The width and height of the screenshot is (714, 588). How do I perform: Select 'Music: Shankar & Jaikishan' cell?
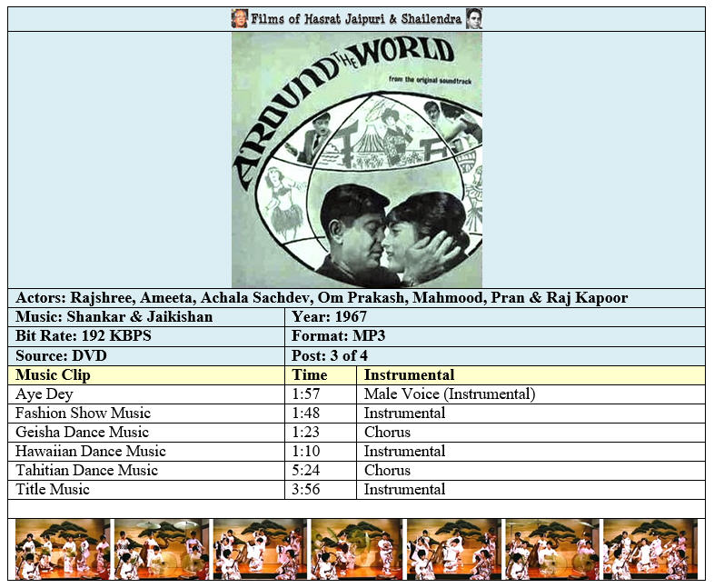tap(146, 317)
